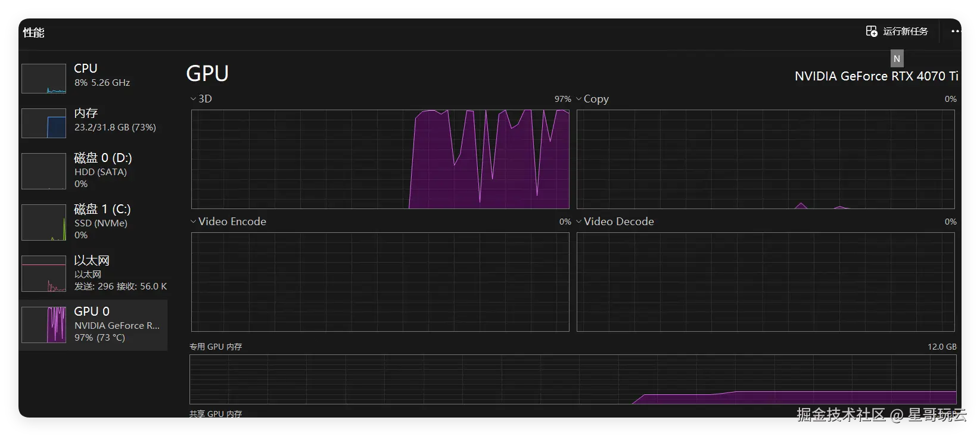Click the Run new task icon
The height and width of the screenshot is (436, 980).
(872, 32)
